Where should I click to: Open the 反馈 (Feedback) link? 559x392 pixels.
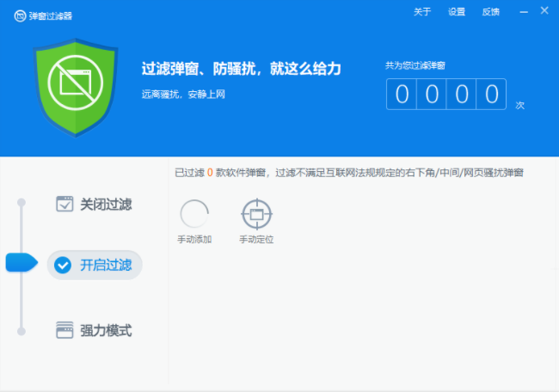tap(491, 12)
